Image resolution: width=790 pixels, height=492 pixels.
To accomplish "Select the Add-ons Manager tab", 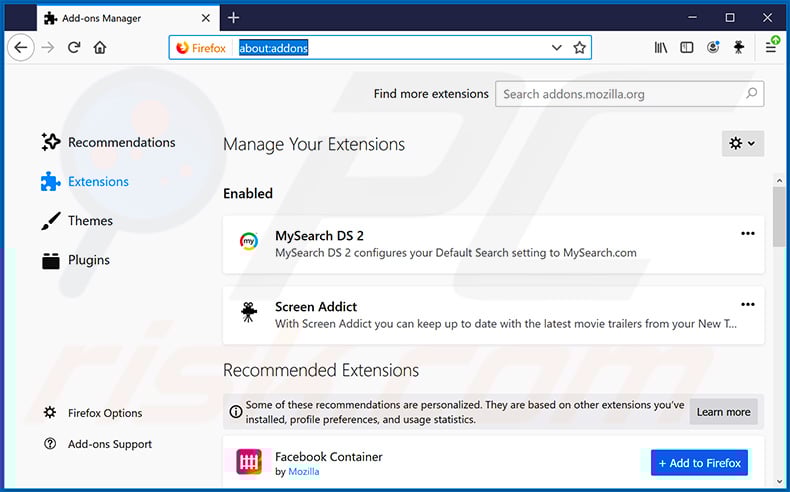I will click(x=128, y=18).
